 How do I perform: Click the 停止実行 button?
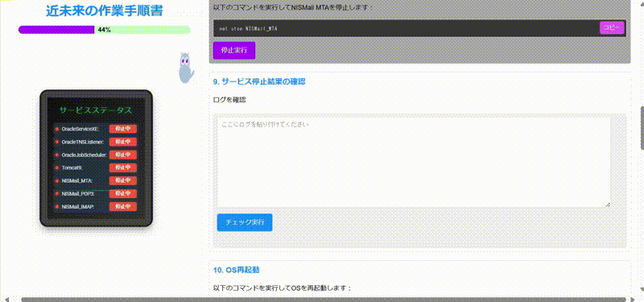pyautogui.click(x=234, y=50)
